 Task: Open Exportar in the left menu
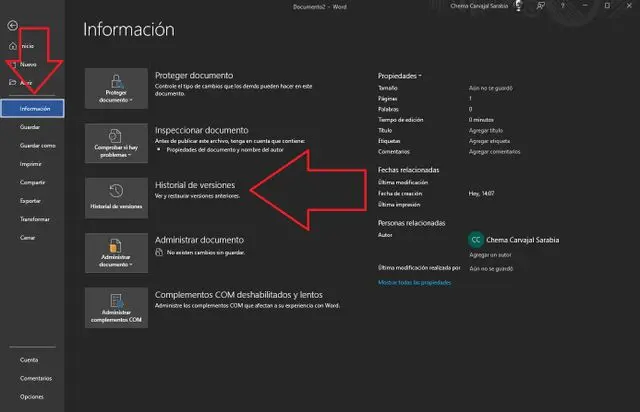click(30, 200)
